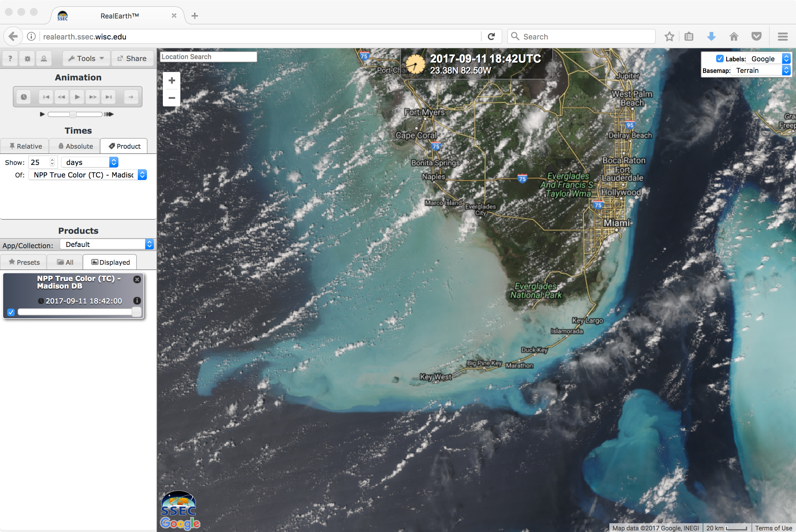Open the Tools menu button
The width and height of the screenshot is (796, 532).
(86, 58)
